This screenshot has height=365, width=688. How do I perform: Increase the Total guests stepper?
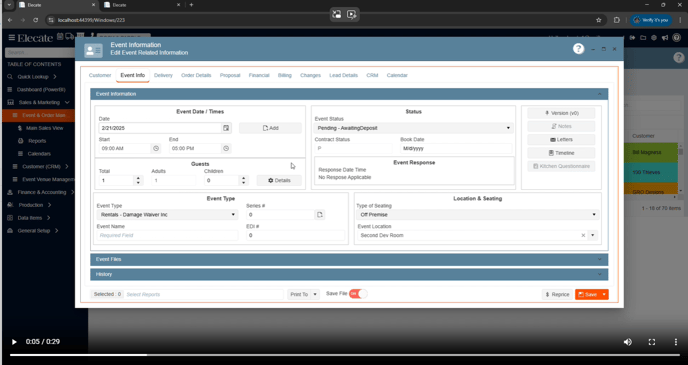click(138, 178)
